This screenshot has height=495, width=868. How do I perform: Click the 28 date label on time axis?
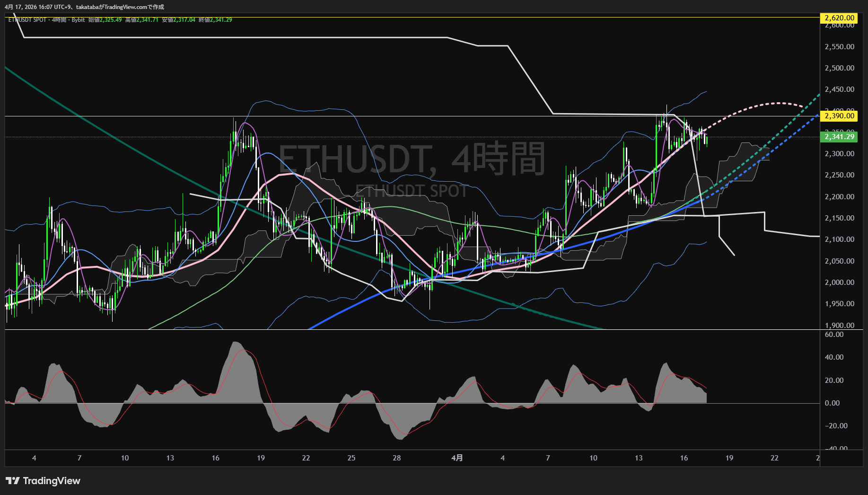(x=396, y=458)
